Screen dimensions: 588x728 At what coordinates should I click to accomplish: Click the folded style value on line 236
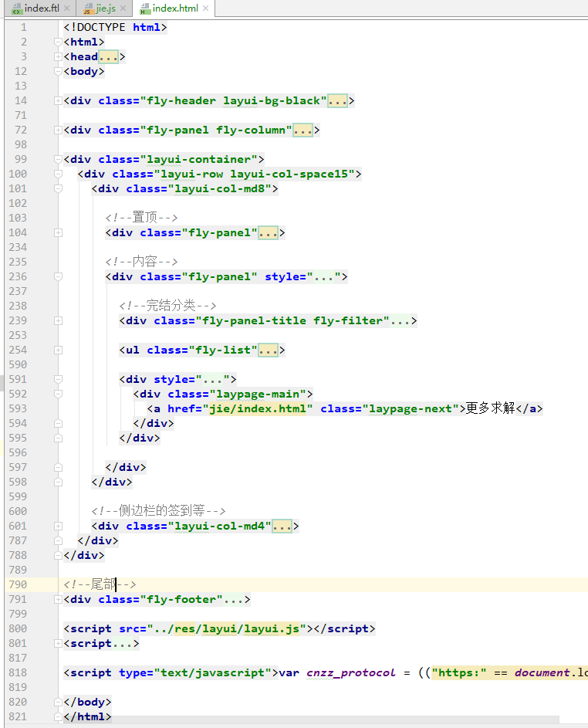click(x=323, y=277)
